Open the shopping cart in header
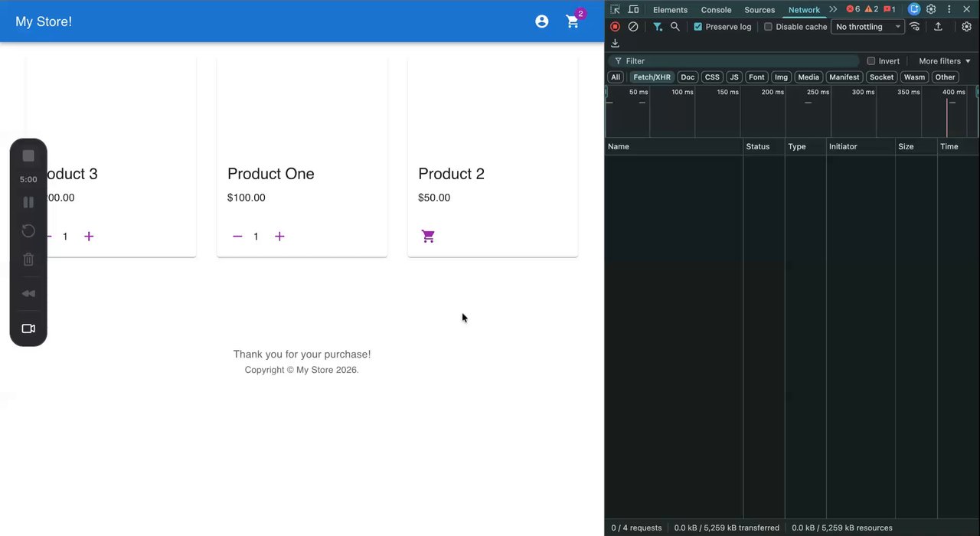The height and width of the screenshot is (536, 980). pos(573,21)
